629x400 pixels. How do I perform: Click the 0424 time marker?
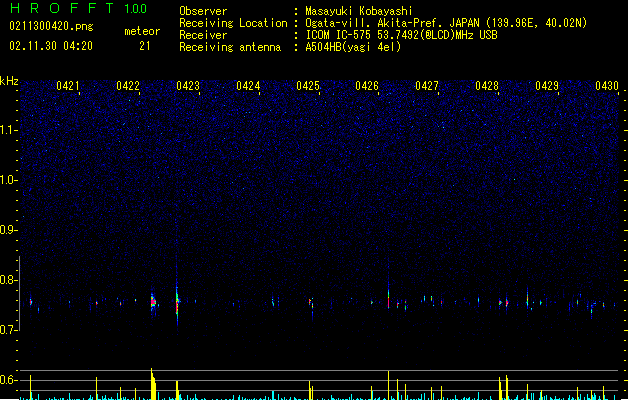coord(248,86)
